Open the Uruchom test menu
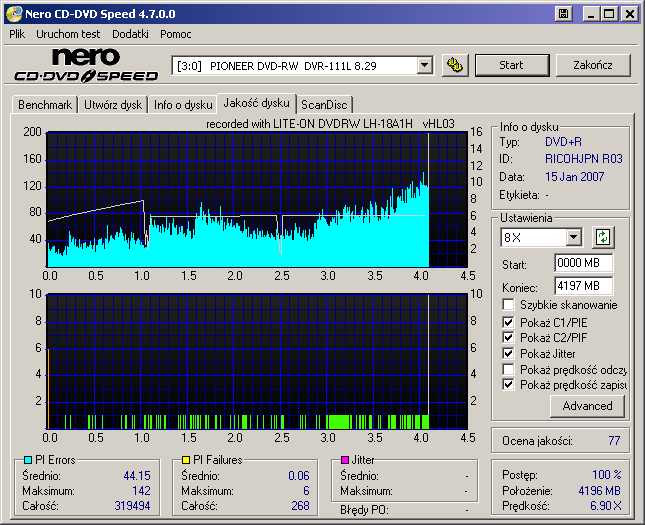Screen dimensions: 645x525 click(68, 34)
